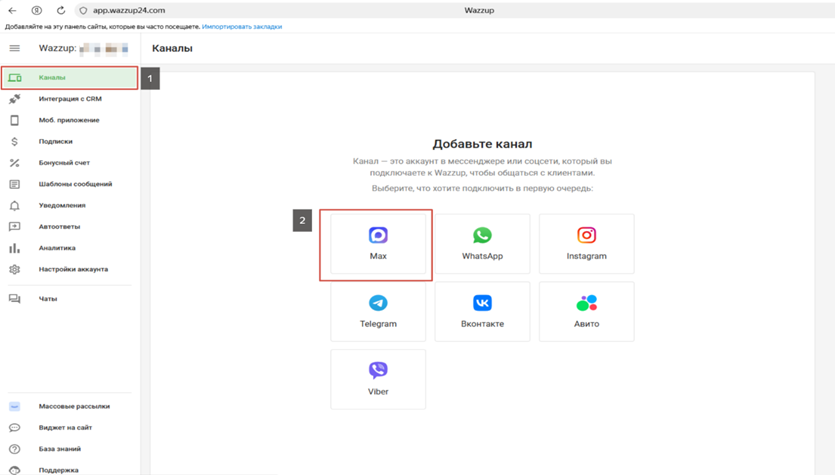Click the Импортировать закладки link
Image resolution: width=835 pixels, height=475 pixels.
click(242, 27)
